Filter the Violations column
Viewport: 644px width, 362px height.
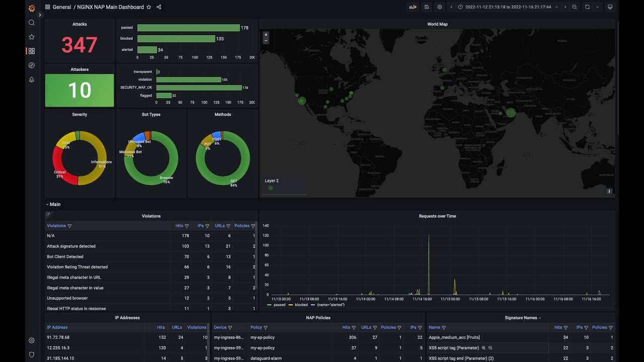click(x=69, y=226)
